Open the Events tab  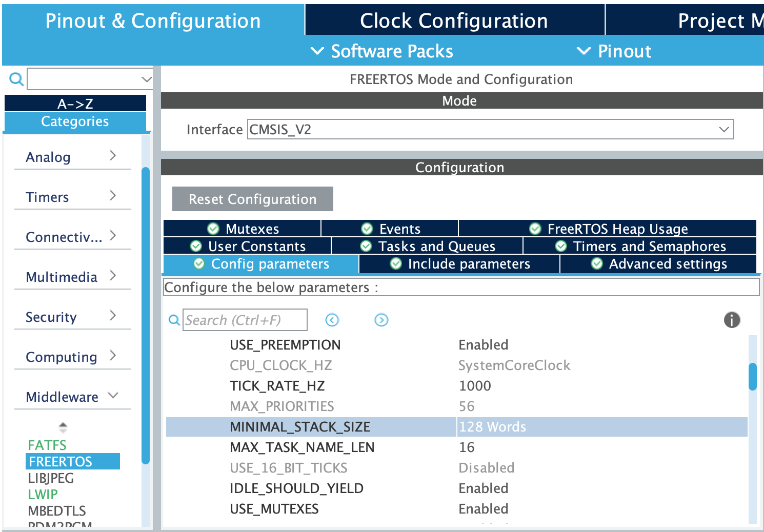[390, 229]
